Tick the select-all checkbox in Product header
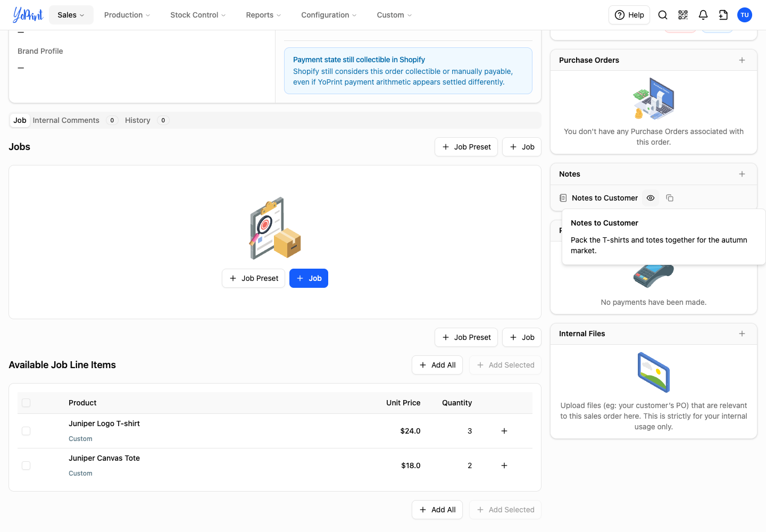The image size is (766, 532). point(26,403)
